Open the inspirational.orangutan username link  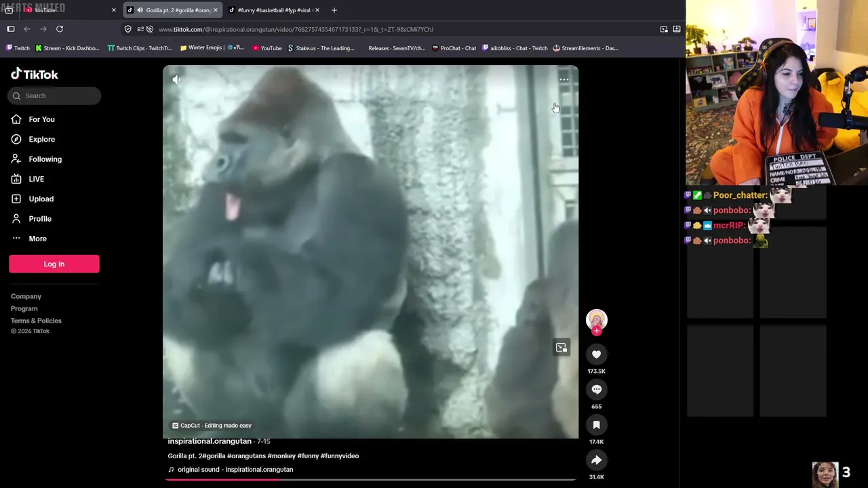[210, 441]
